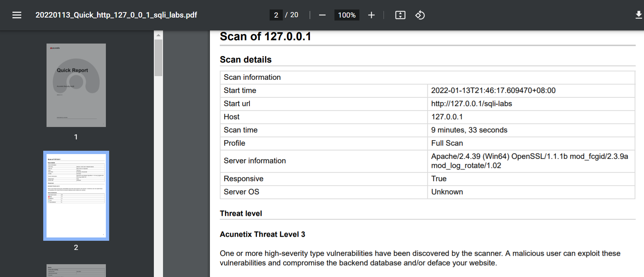Click the PDF file name title

click(x=116, y=15)
